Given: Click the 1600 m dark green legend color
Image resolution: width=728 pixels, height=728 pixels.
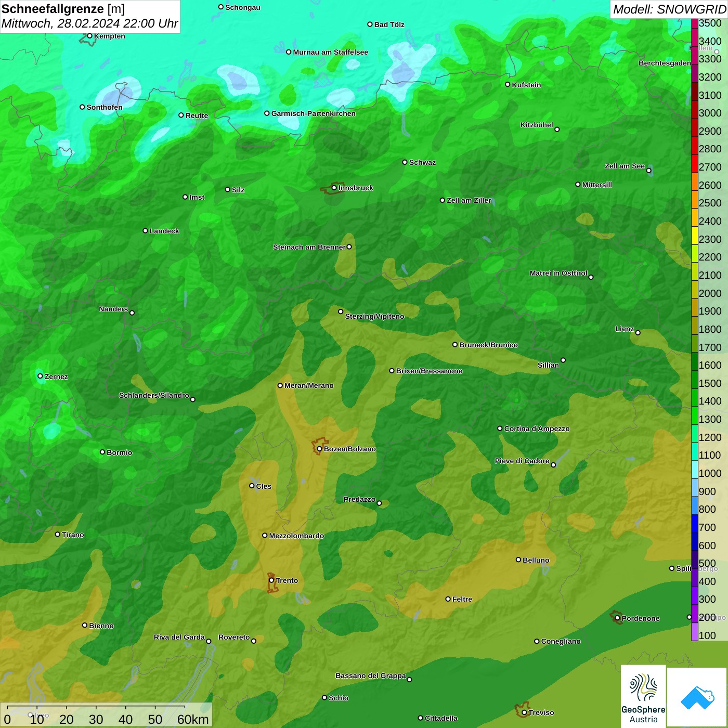Looking at the screenshot, I should pos(694,361).
